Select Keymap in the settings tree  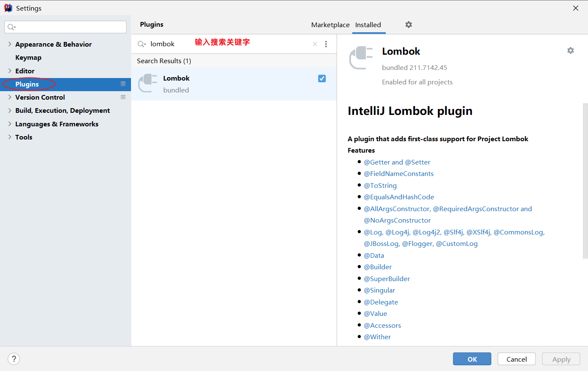[x=28, y=58]
